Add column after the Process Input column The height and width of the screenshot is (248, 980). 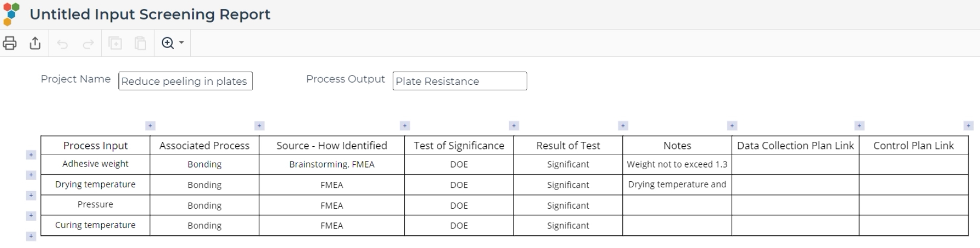coord(150,126)
